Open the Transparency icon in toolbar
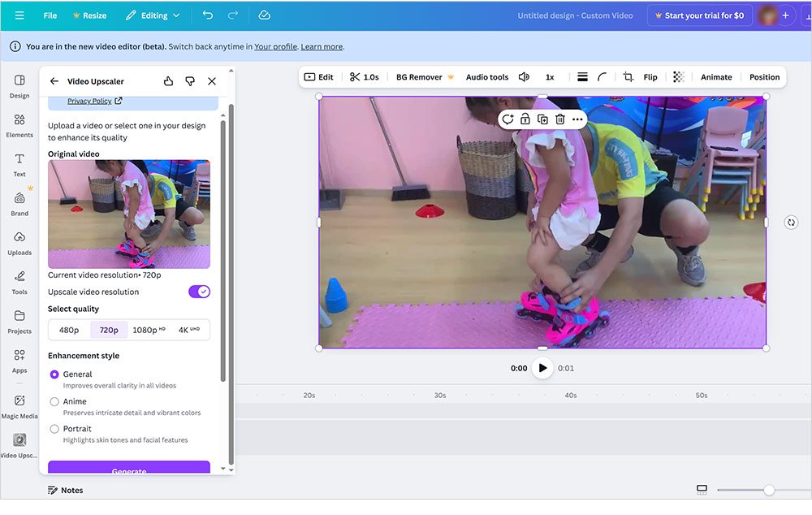This screenshot has height=515, width=812. click(678, 76)
